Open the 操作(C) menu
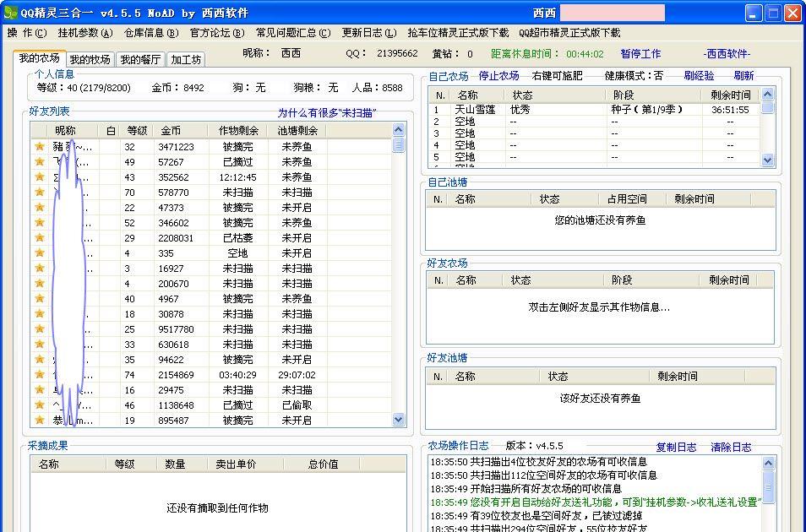The height and width of the screenshot is (532, 806). [x=26, y=33]
